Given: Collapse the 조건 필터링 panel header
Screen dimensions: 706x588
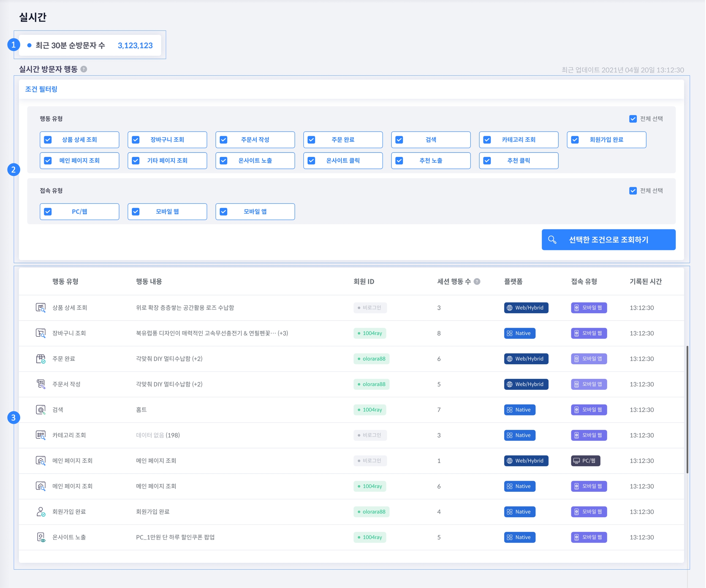Looking at the screenshot, I should pyautogui.click(x=41, y=89).
